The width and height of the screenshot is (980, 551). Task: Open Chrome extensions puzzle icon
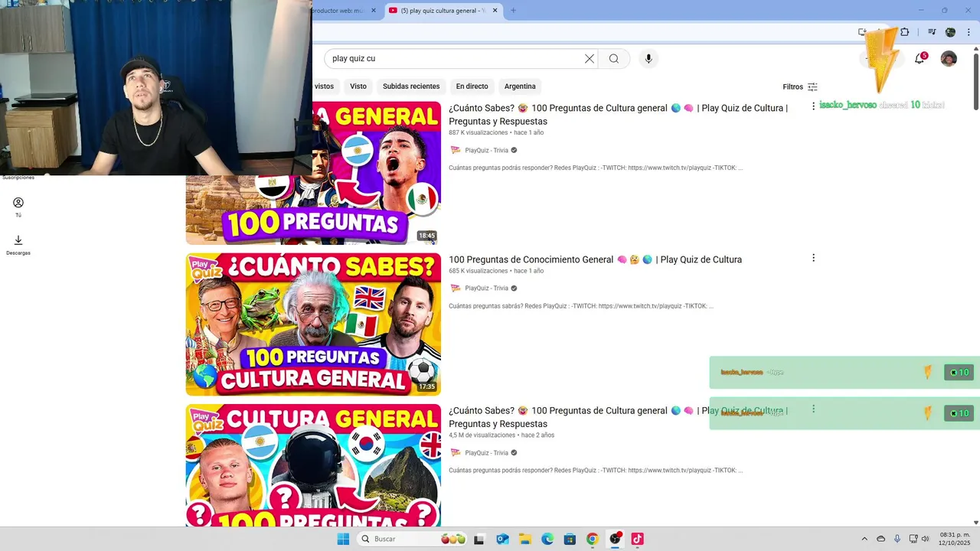click(x=905, y=32)
